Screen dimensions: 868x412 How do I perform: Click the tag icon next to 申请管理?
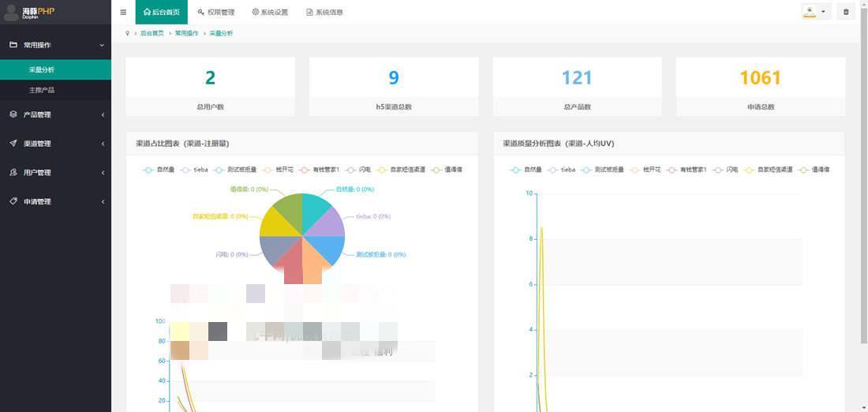coord(13,201)
